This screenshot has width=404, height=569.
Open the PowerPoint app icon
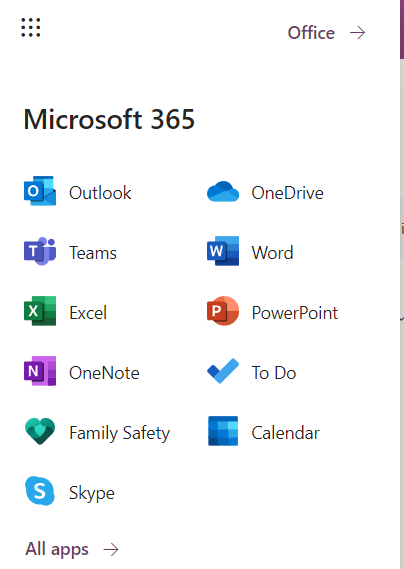coord(223,311)
